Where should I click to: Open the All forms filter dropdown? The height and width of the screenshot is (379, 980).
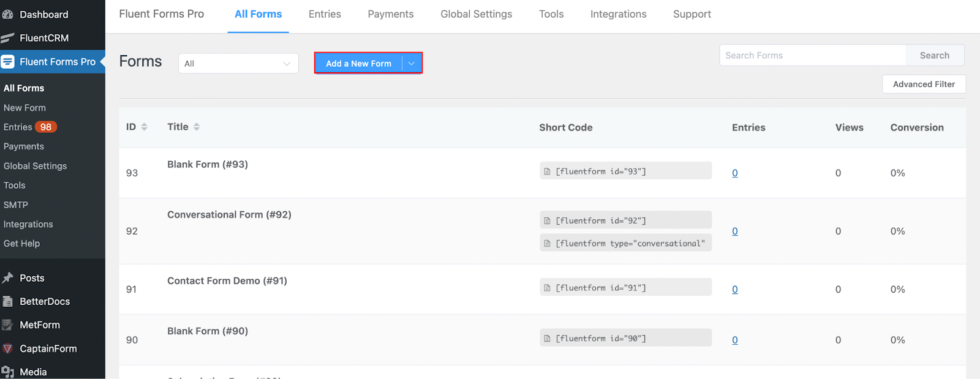(238, 64)
